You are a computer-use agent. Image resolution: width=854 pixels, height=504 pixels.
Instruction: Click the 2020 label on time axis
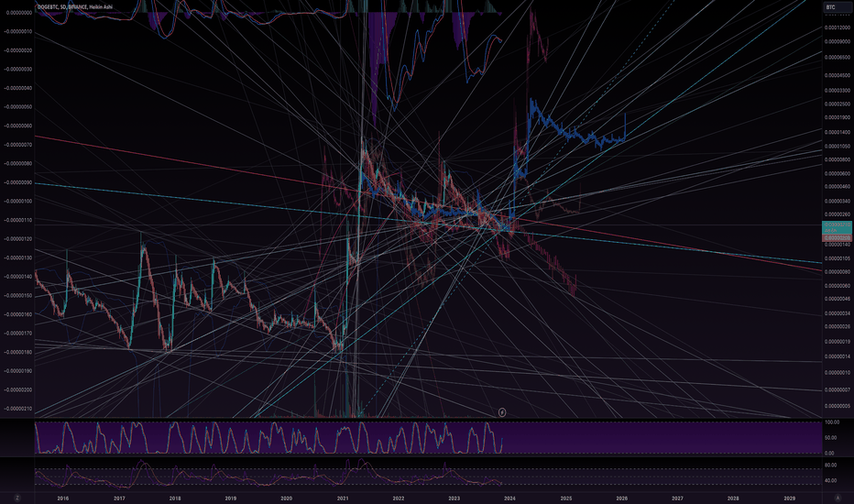(287, 498)
